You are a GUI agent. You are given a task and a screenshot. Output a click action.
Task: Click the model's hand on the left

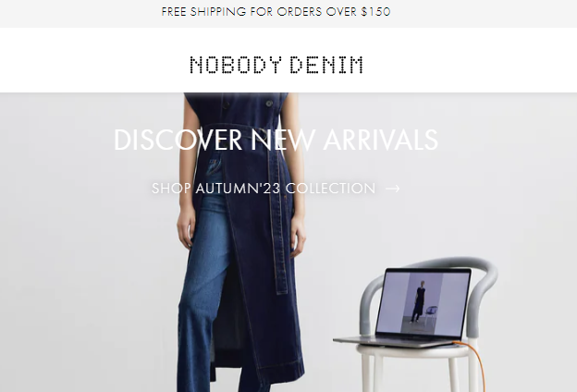pyautogui.click(x=186, y=228)
